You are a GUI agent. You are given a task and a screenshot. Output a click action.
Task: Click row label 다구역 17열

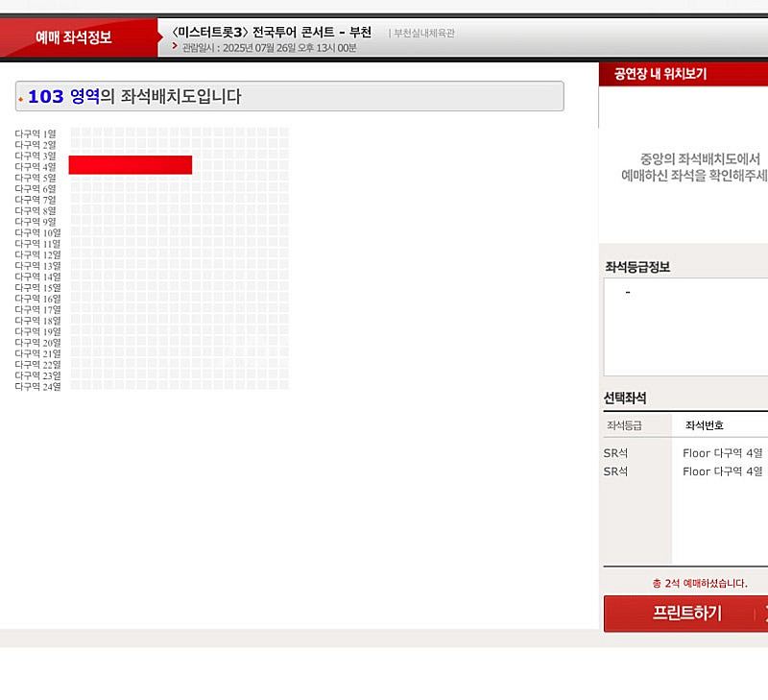coord(37,309)
